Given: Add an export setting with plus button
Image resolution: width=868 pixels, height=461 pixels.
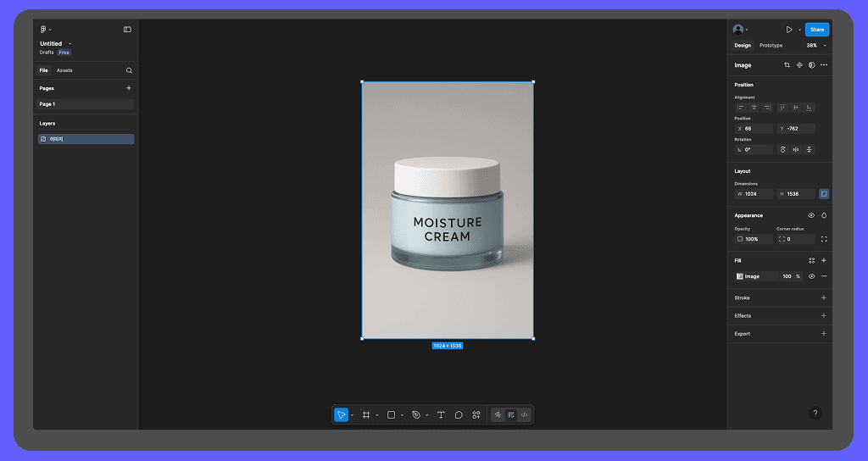Looking at the screenshot, I should point(824,334).
